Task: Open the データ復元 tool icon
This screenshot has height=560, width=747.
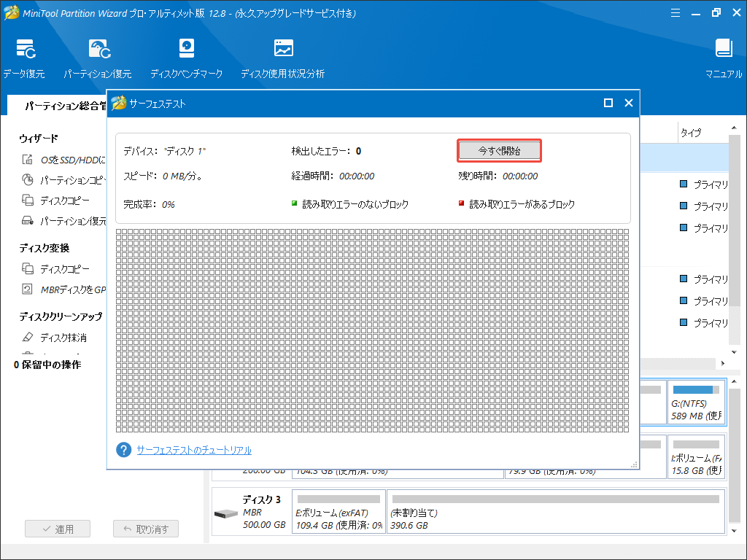Action: (x=26, y=49)
